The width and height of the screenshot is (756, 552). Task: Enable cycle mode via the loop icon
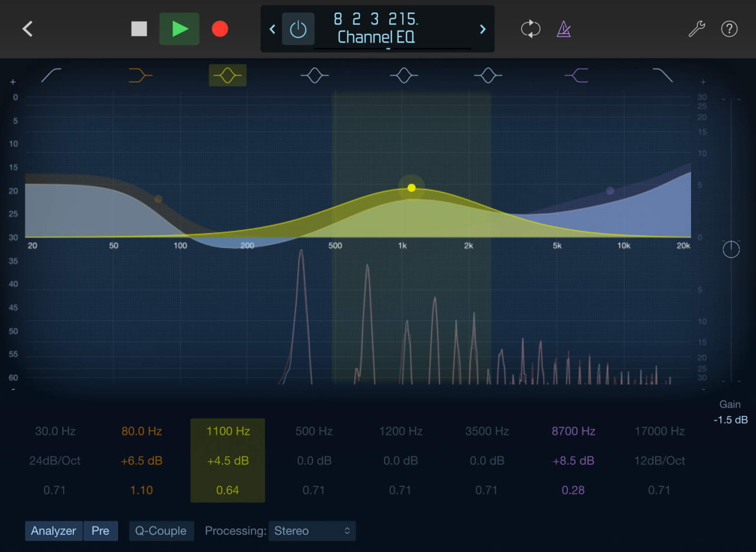(530, 28)
